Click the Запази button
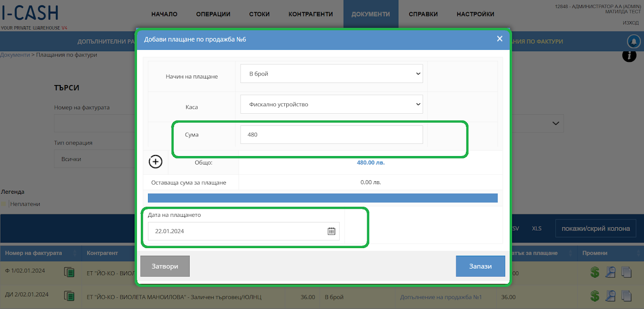Image resolution: width=644 pixels, height=309 pixels. point(480,266)
